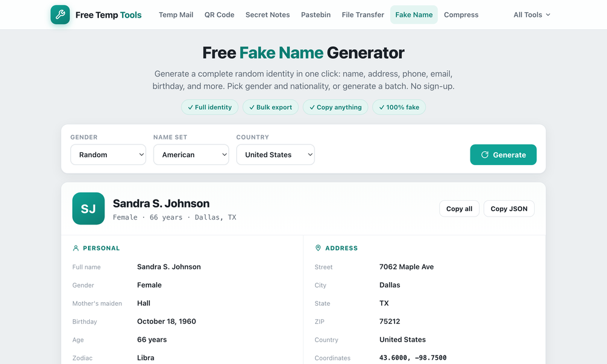Image resolution: width=607 pixels, height=364 pixels.
Task: Open Pastebin from the navigation bar
Action: click(316, 15)
